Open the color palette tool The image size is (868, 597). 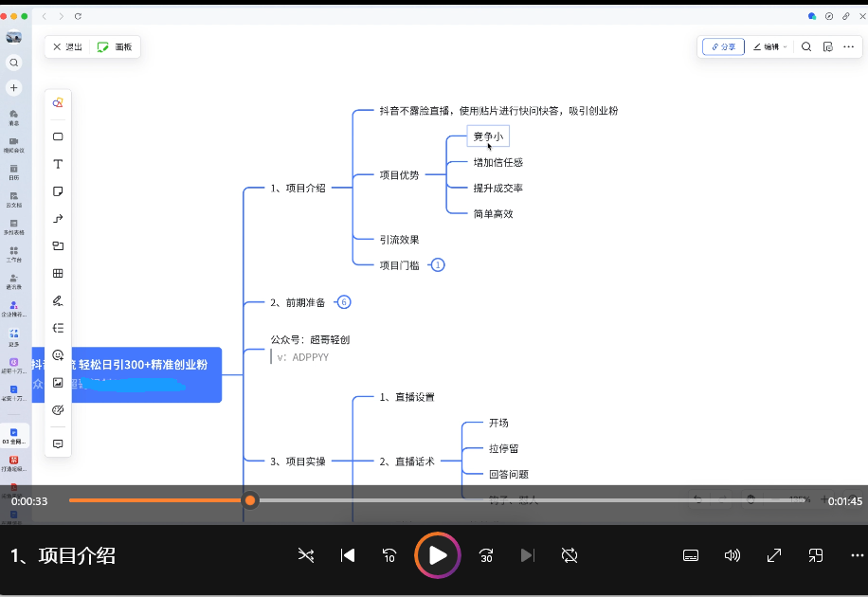point(58,409)
